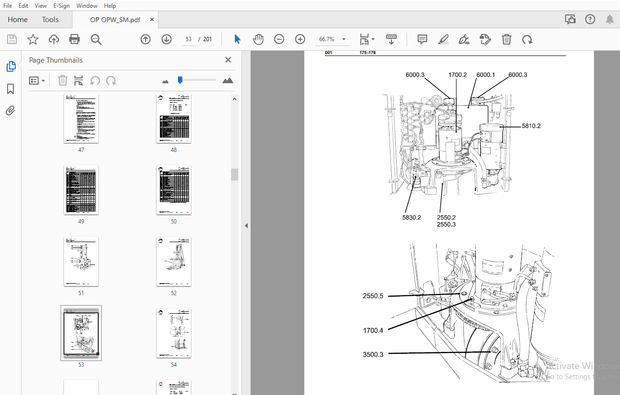Screen dimensions: 620x395
Task: Switch to the Tools tab
Action: 50,19
